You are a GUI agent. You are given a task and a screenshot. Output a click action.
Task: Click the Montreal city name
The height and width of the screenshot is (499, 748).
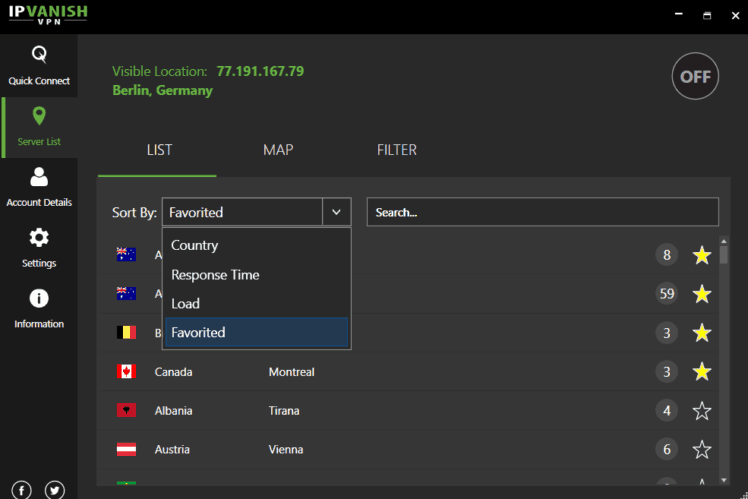pos(291,372)
